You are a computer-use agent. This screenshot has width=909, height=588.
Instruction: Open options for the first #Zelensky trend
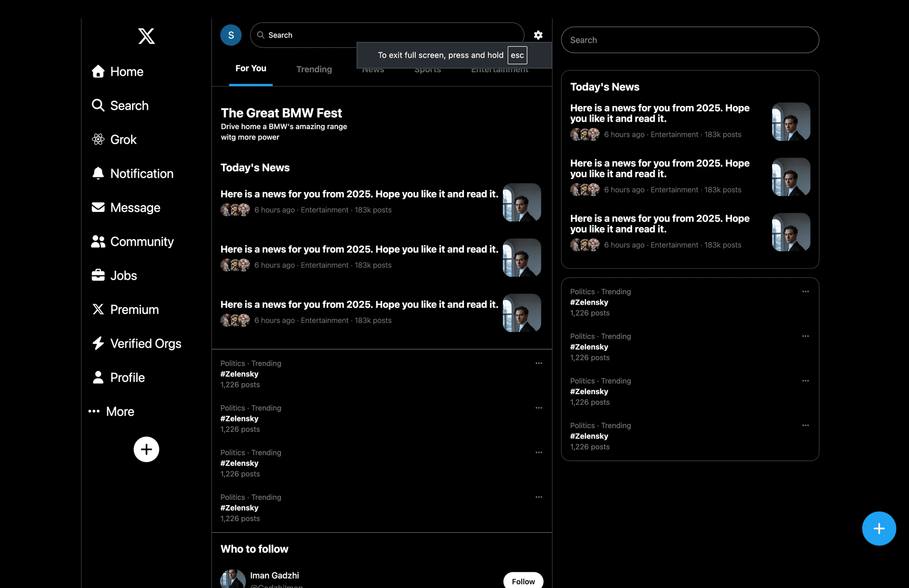point(539,363)
